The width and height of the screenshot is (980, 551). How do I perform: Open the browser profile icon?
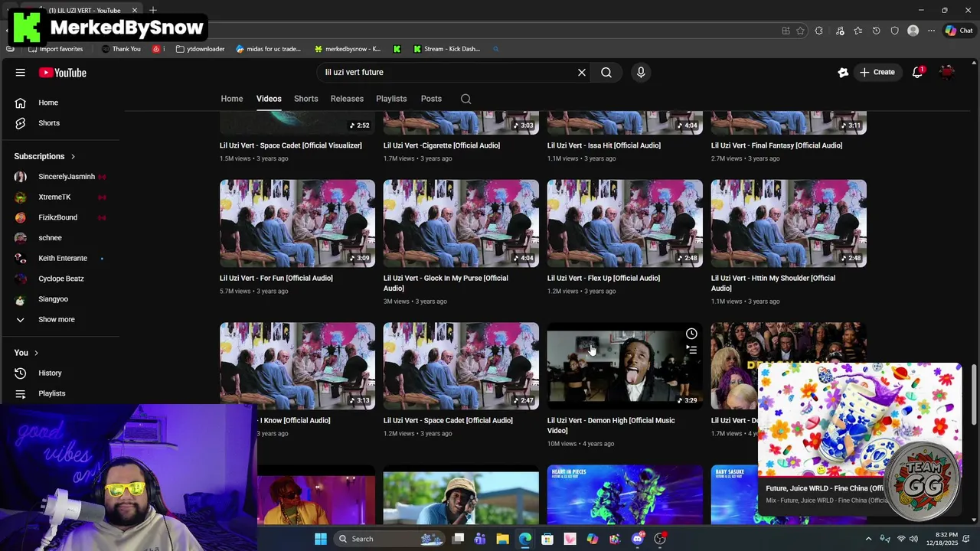tap(913, 31)
